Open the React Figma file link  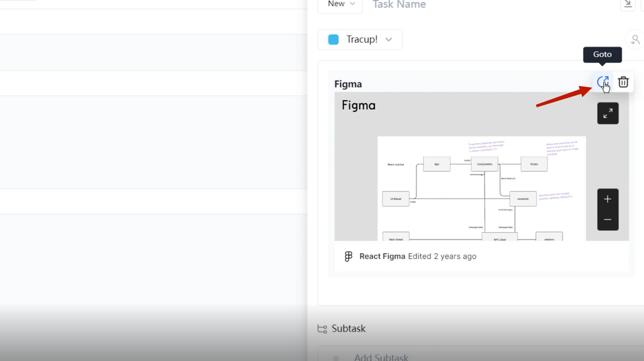pos(382,257)
